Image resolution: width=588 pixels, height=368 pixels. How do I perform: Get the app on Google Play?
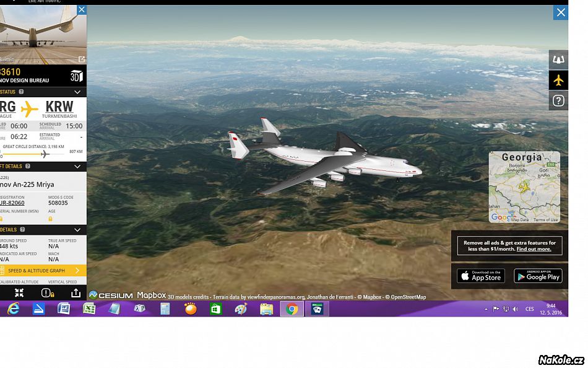[x=538, y=276]
